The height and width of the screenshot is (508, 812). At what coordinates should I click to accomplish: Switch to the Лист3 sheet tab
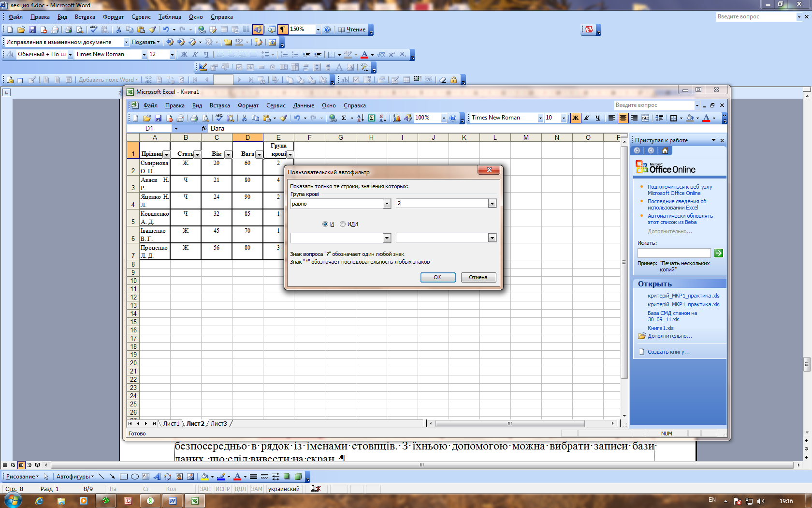(x=218, y=423)
